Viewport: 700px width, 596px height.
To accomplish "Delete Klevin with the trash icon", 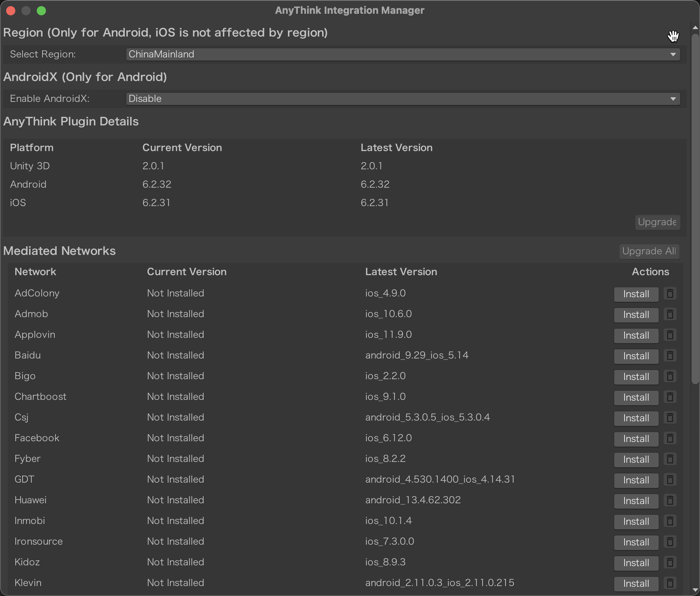I will click(670, 583).
